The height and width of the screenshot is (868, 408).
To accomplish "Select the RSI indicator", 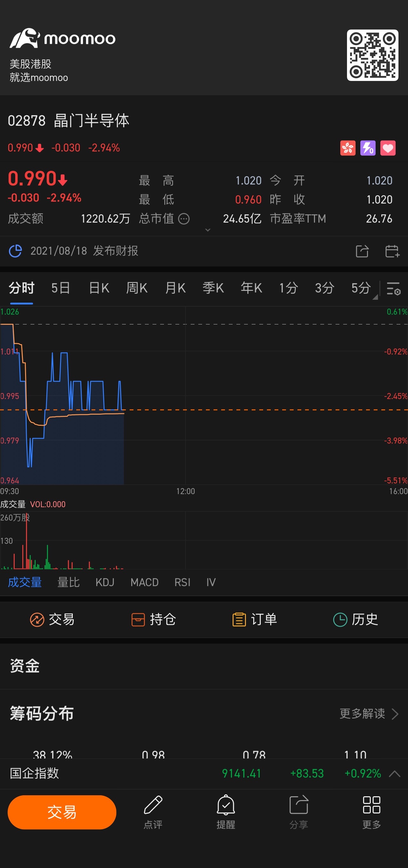I will [x=182, y=582].
